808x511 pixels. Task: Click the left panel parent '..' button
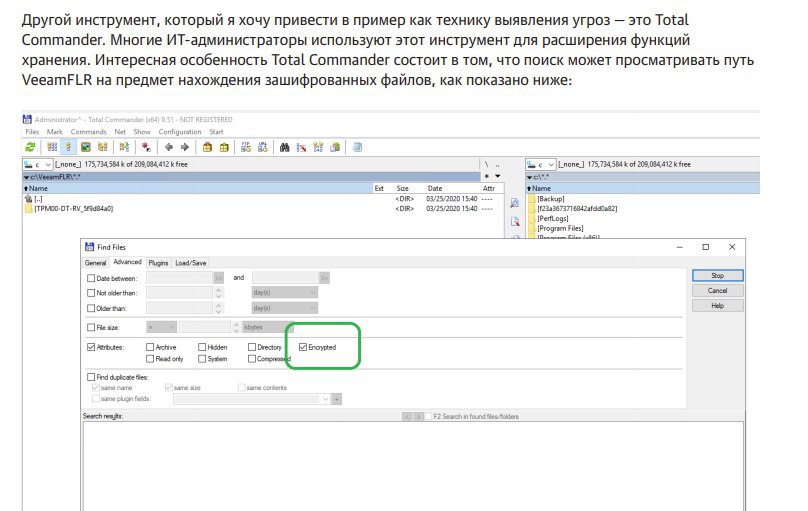tap(497, 164)
